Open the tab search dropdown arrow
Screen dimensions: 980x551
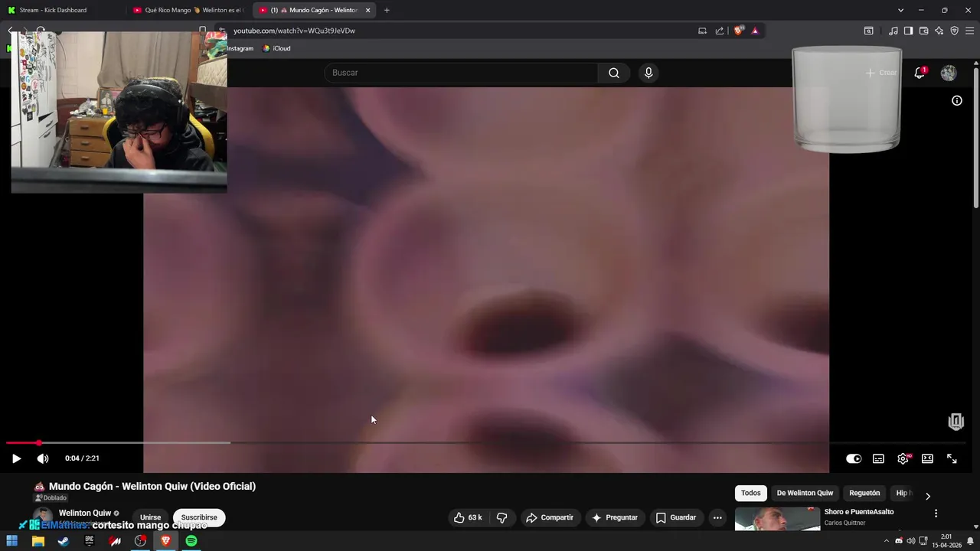[x=900, y=10]
